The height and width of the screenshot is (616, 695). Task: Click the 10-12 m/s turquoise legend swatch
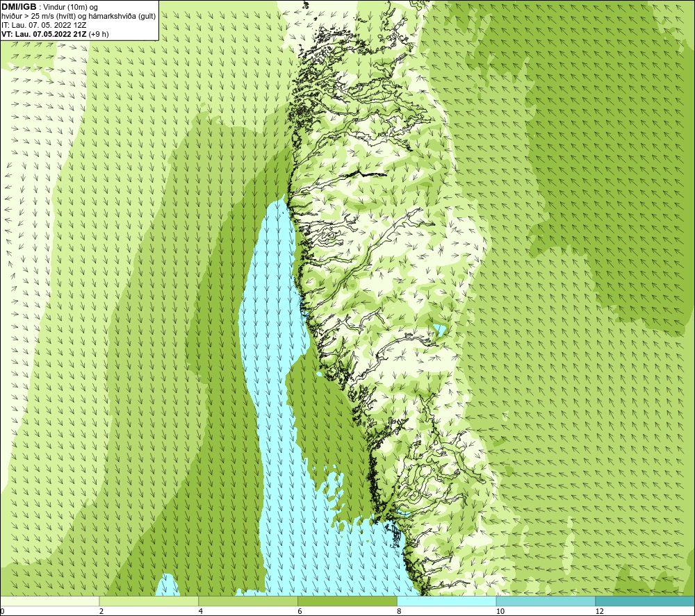(x=546, y=601)
